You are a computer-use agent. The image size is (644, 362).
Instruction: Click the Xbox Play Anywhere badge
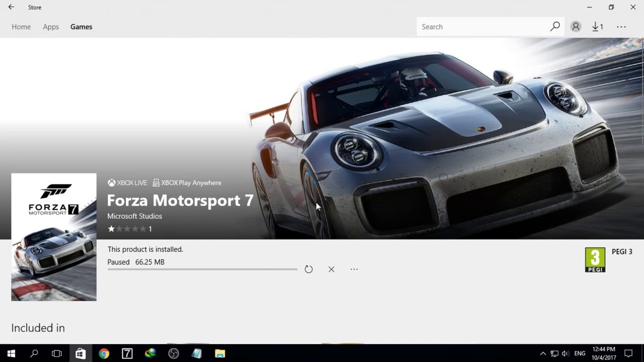tap(187, 183)
